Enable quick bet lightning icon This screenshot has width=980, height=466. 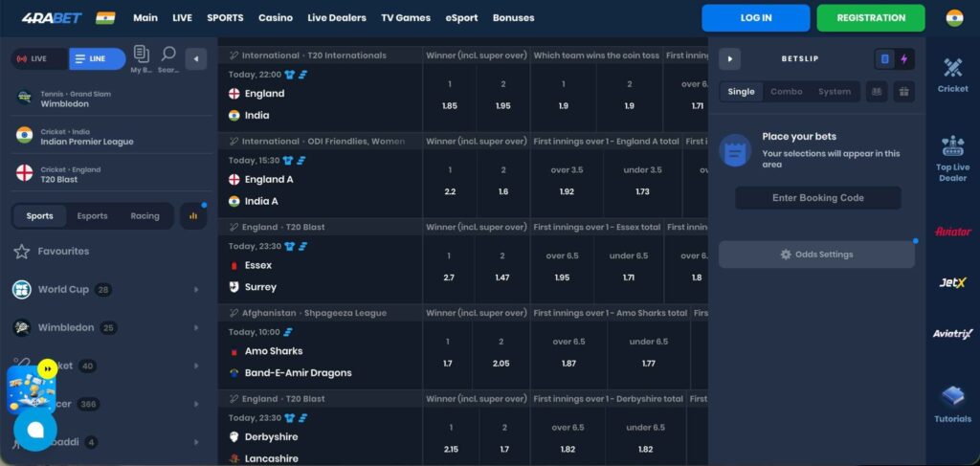[x=903, y=59]
